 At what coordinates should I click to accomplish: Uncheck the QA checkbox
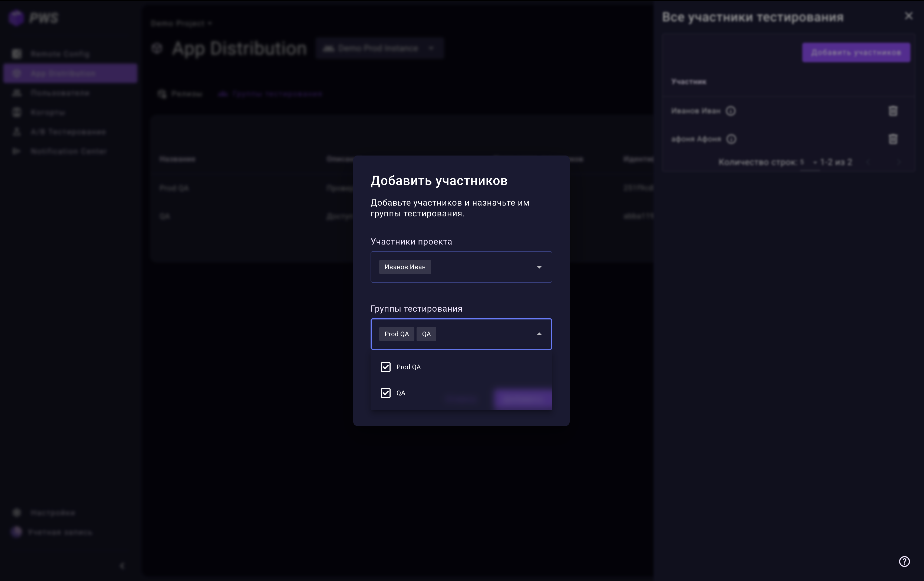[385, 393]
